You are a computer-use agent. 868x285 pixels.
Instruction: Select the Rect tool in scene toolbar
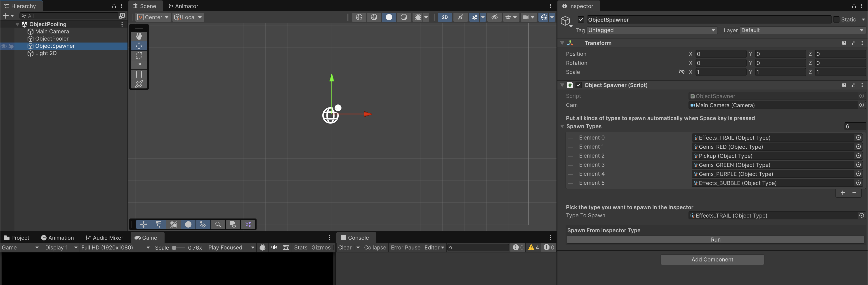(139, 74)
